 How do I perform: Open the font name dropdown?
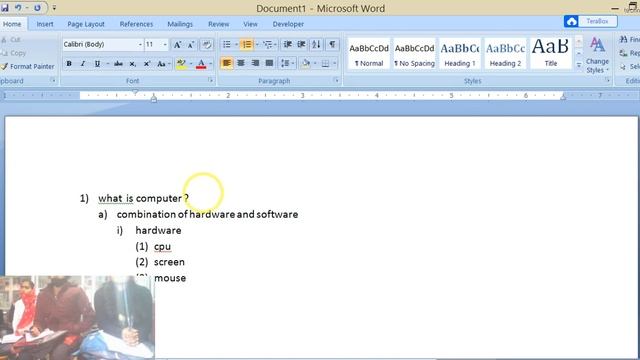click(140, 44)
